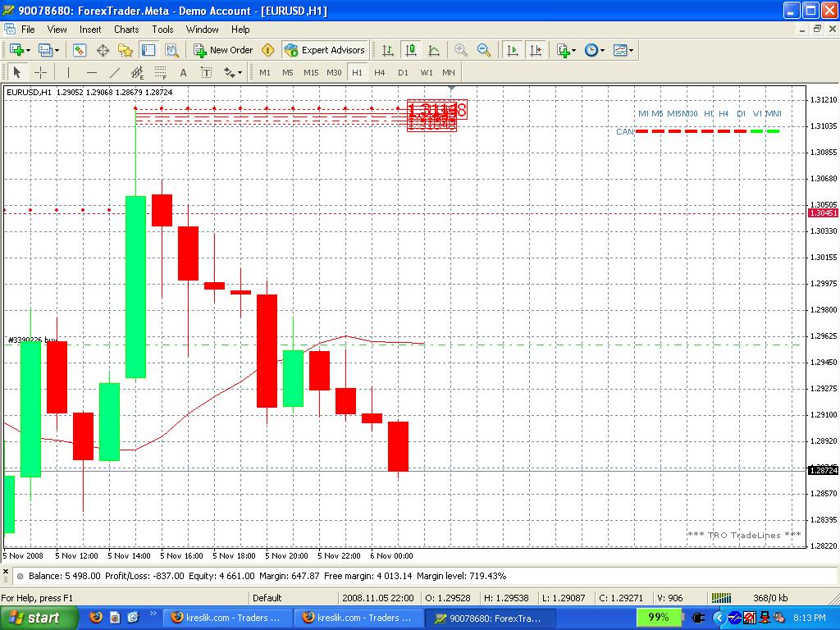Expand hidden system tray icons
Screen dimensions: 840x630
click(x=719, y=618)
